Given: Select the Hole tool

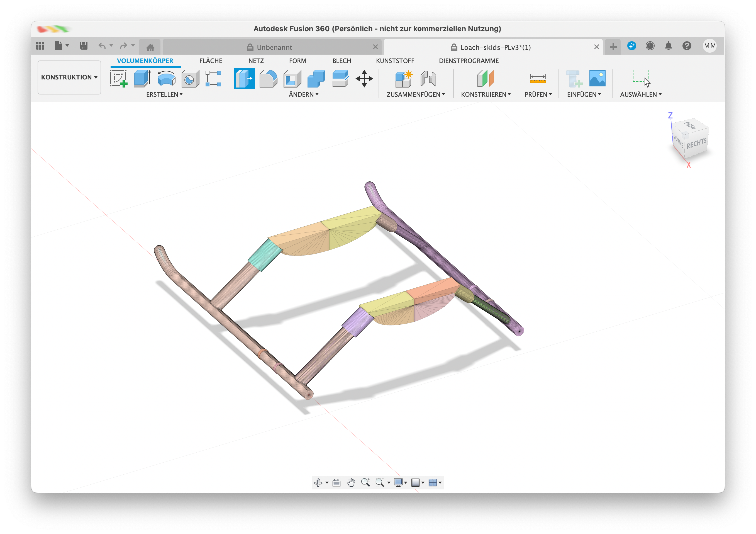Looking at the screenshot, I should [x=190, y=78].
